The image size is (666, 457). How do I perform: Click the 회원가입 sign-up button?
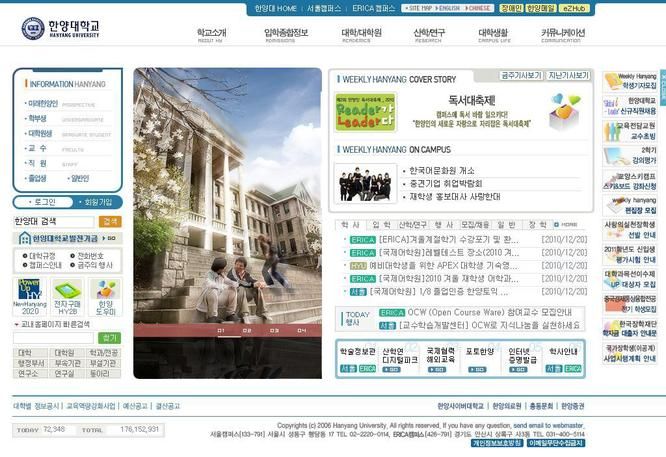(97, 202)
